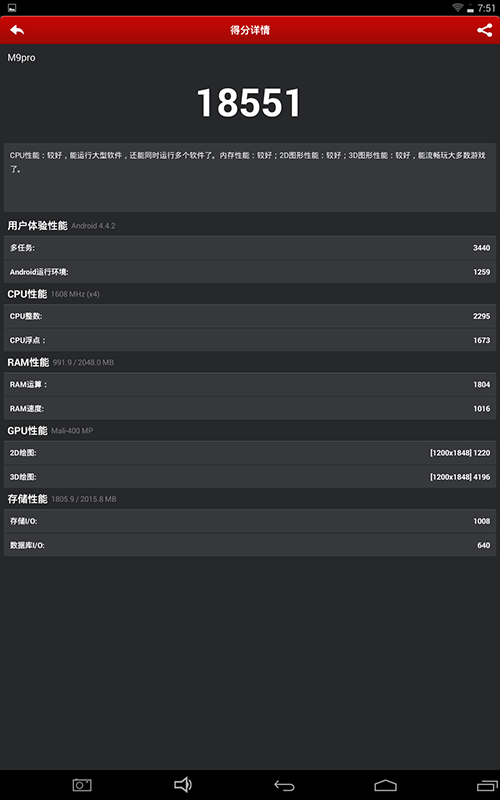The width and height of the screenshot is (500, 800).
Task: Tap the battery indicator in status bar
Action: 470,8
